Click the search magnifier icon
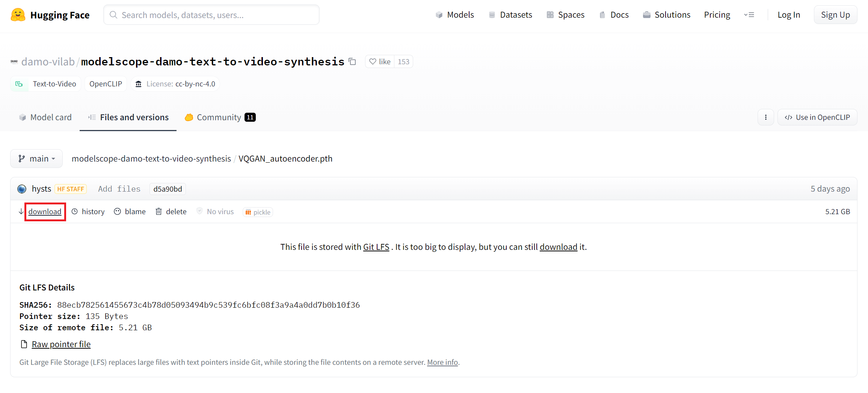Screen dimensions: 868x393 coord(113,15)
